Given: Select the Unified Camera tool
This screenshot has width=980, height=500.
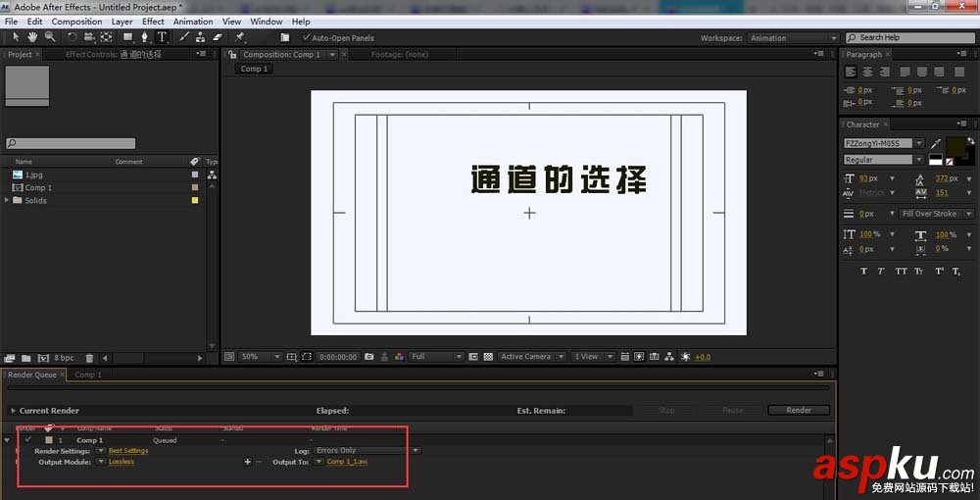Looking at the screenshot, I should pyautogui.click(x=89, y=37).
